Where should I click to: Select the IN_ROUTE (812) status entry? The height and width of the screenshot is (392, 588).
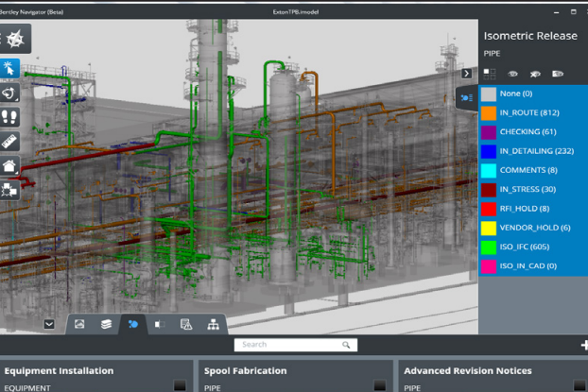point(529,112)
